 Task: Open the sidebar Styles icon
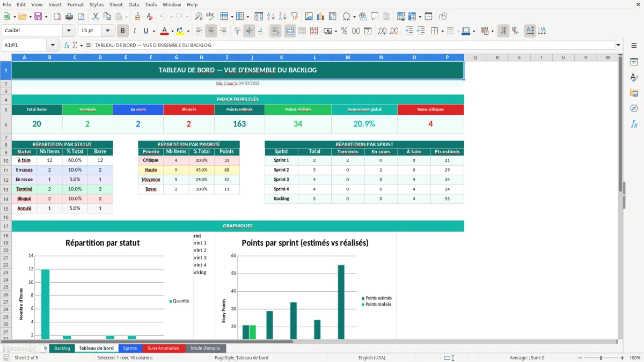click(634, 77)
